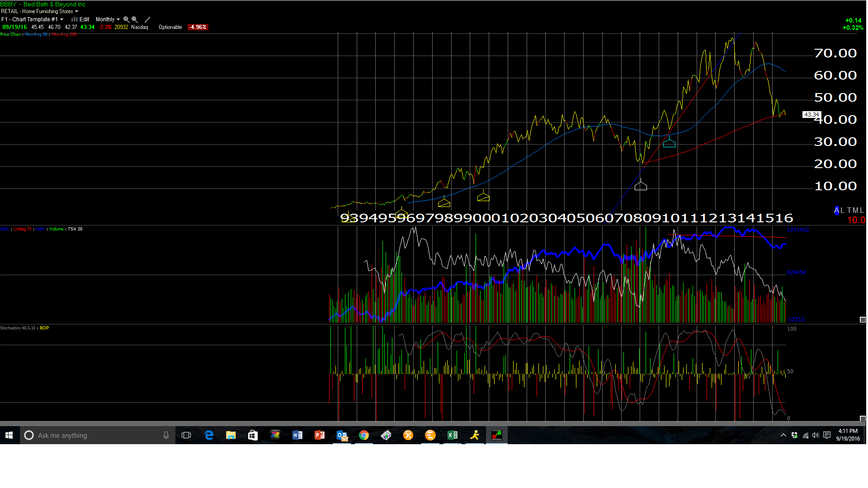The width and height of the screenshot is (868, 488).
Task: Click Edit in the chart toolbar
Action: click(x=84, y=19)
